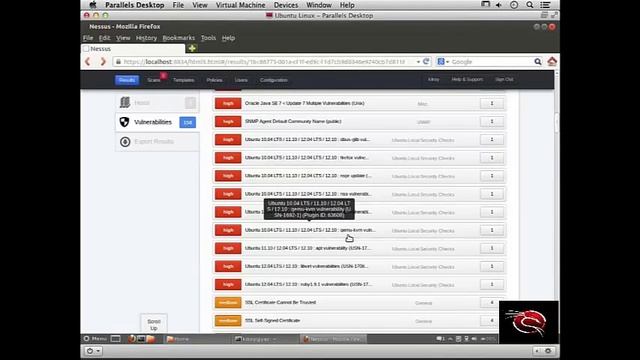The height and width of the screenshot is (360, 640).
Task: Reload the page using refresh icon
Action: 426,62
